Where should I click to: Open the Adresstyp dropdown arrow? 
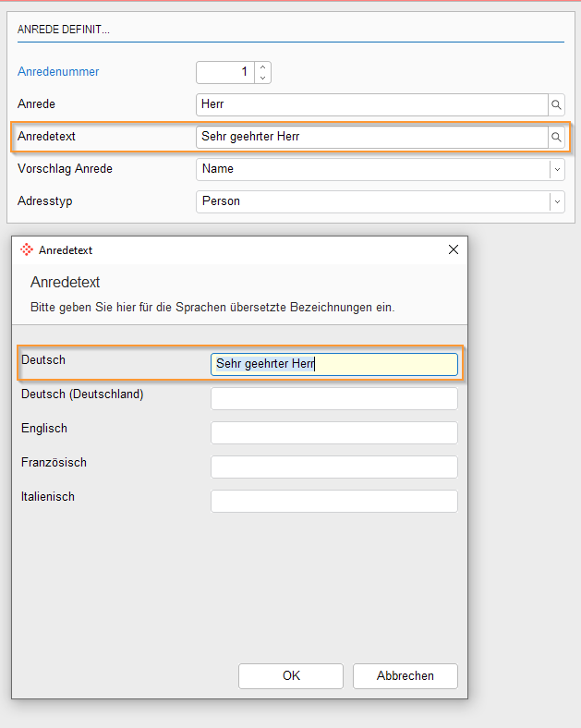pos(556,201)
